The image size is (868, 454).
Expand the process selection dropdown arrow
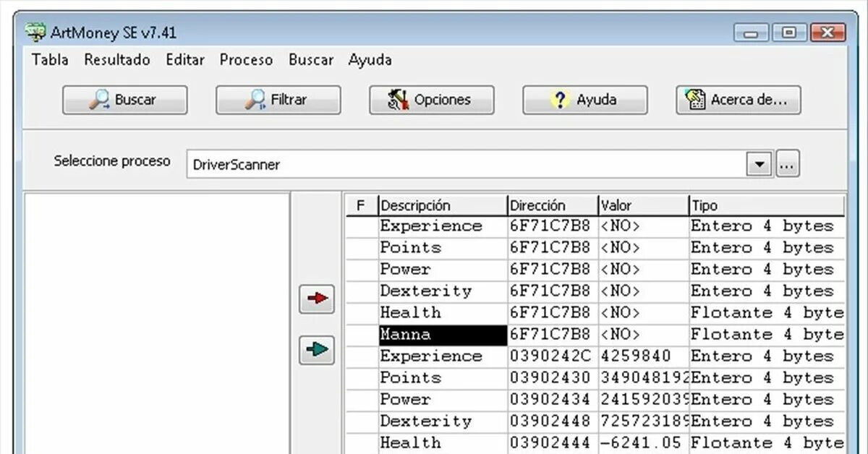(x=759, y=164)
